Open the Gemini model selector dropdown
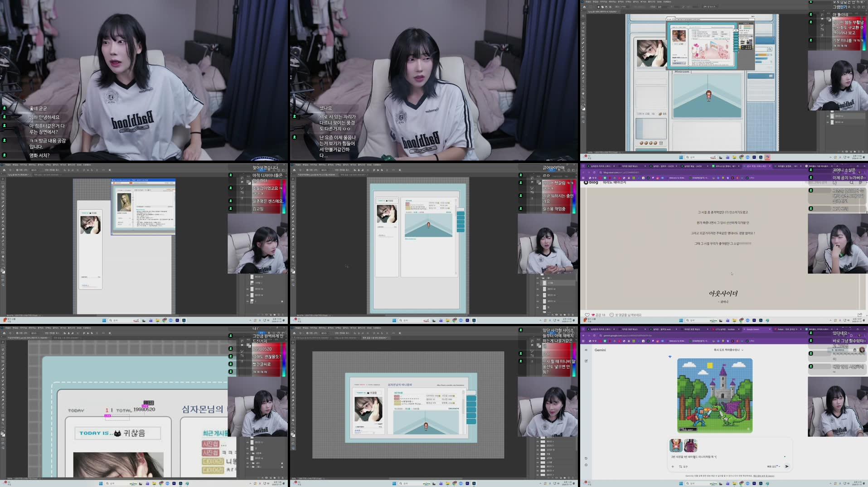 click(772, 467)
